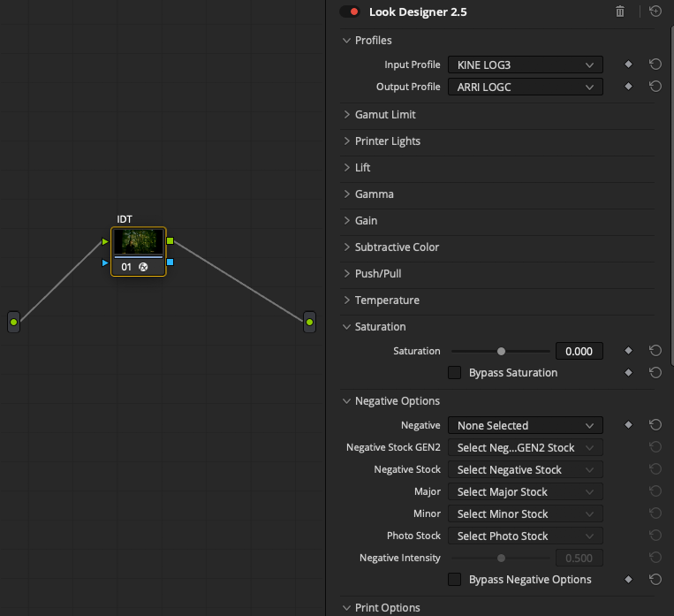Click the Saturation value field showing 0.000
This screenshot has width=674, height=616.
click(x=579, y=351)
